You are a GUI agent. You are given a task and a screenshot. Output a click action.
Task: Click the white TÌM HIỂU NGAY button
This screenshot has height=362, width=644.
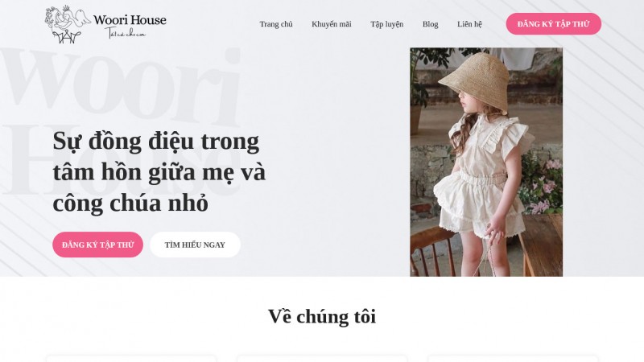(x=195, y=245)
